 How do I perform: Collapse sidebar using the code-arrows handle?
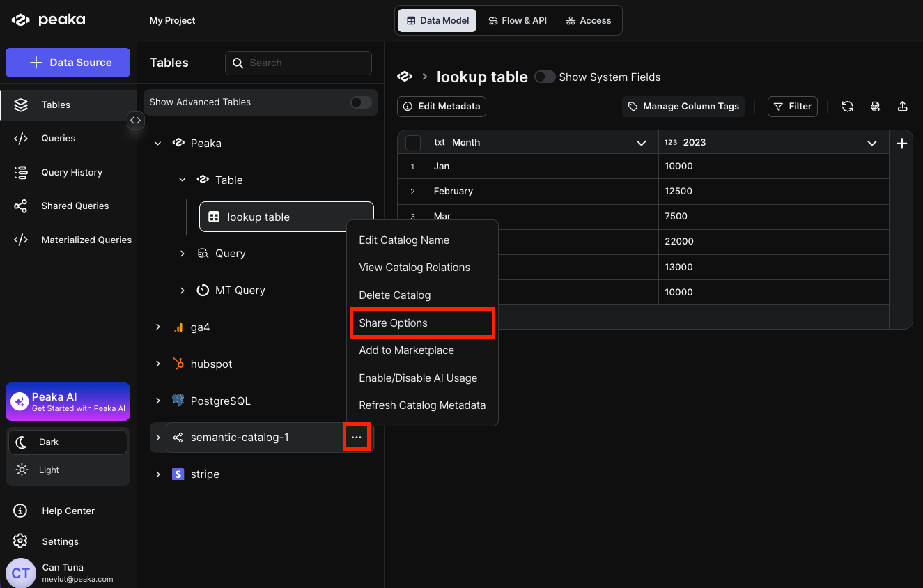pos(135,121)
